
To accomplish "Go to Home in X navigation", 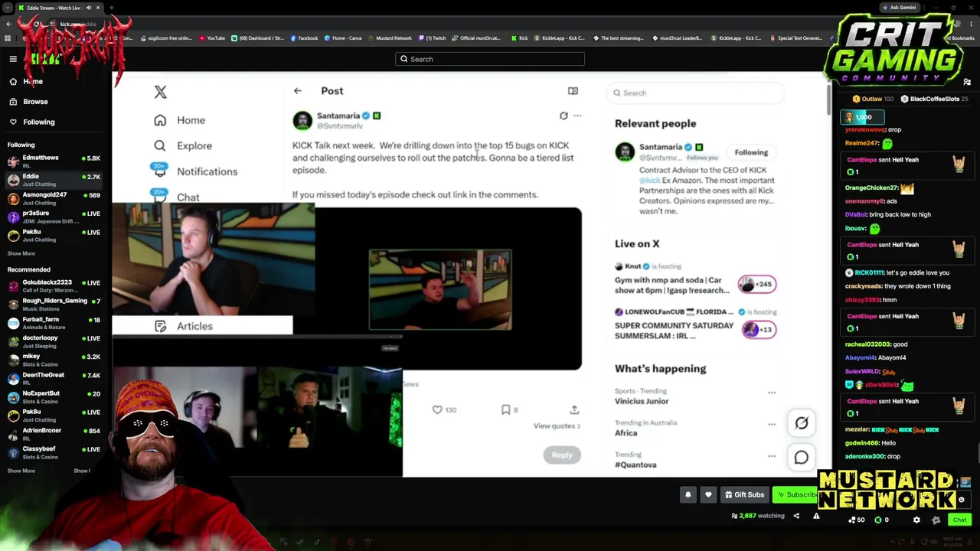I will coord(180,120).
